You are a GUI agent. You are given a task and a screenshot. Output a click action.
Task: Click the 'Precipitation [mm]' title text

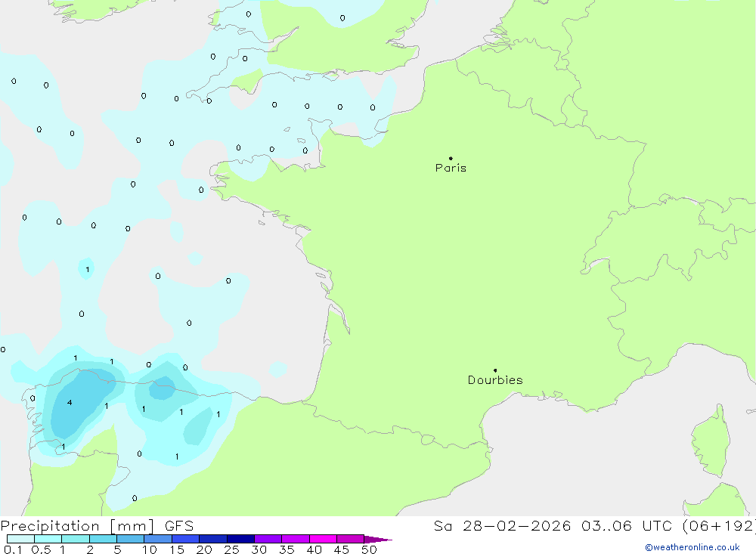(x=77, y=525)
